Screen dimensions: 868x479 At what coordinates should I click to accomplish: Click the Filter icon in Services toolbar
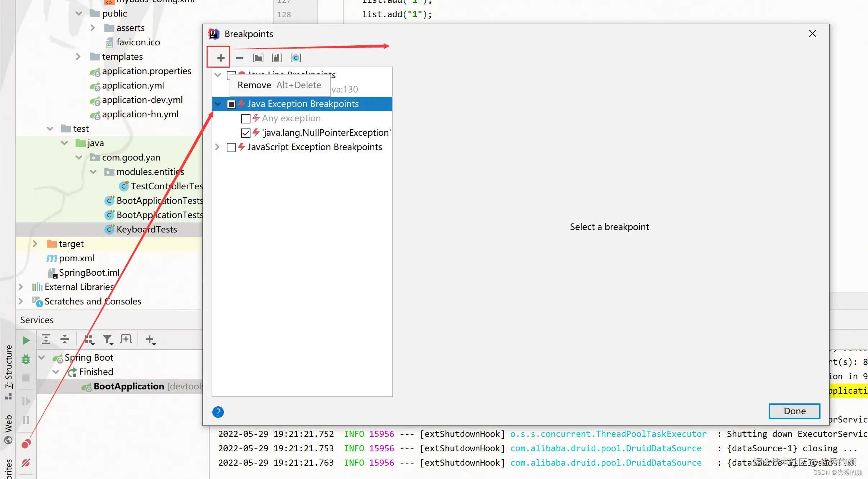(x=108, y=339)
